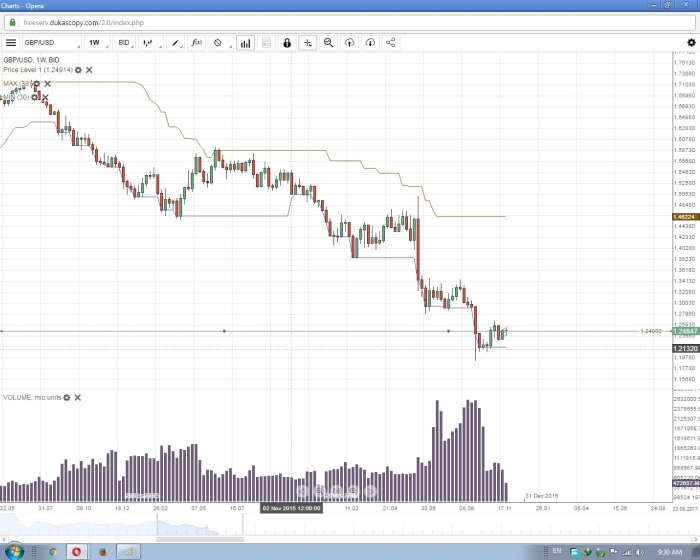The height and width of the screenshot is (560, 700).
Task: Click the Action Center flag tray icon
Action: pyautogui.click(x=613, y=552)
